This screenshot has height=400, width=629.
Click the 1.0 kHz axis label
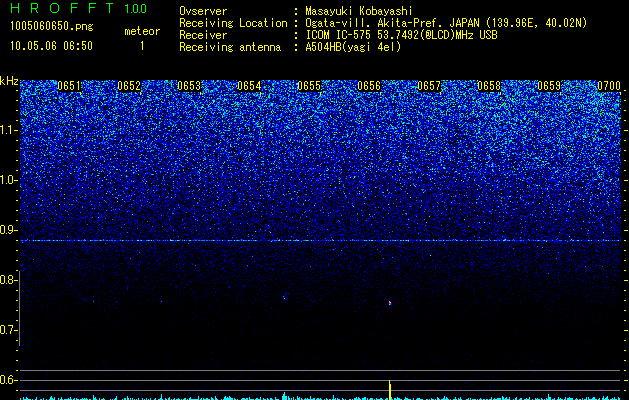(8, 180)
